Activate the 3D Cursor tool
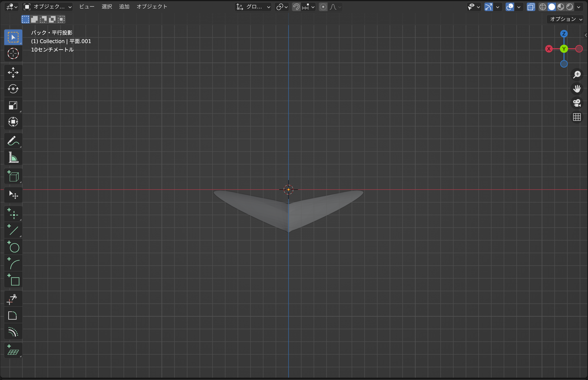The height and width of the screenshot is (380, 588). tap(13, 53)
